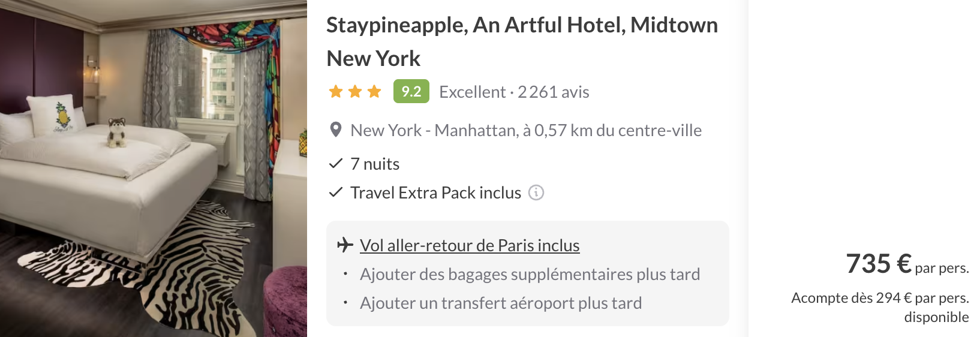Click the third orange star rating icon

(374, 91)
